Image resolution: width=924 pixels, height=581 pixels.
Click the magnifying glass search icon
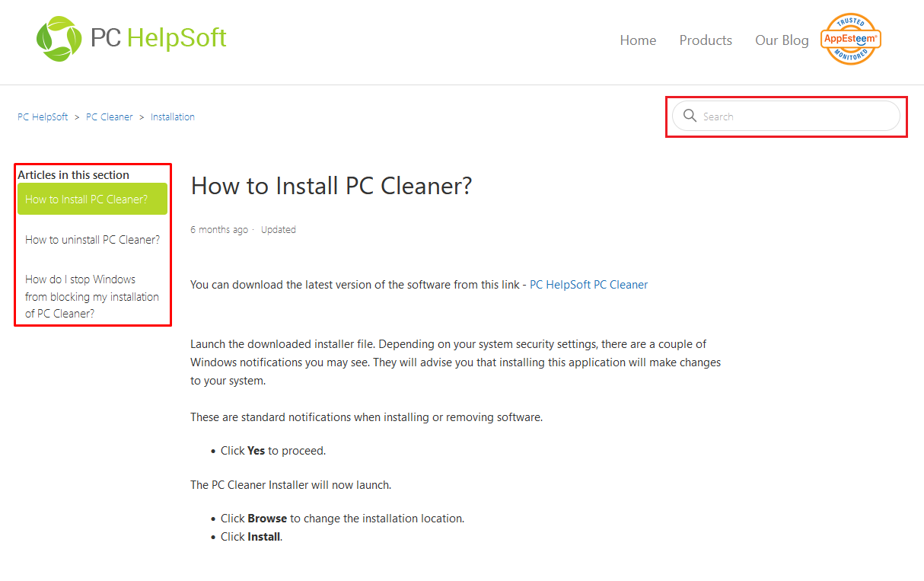[690, 116]
